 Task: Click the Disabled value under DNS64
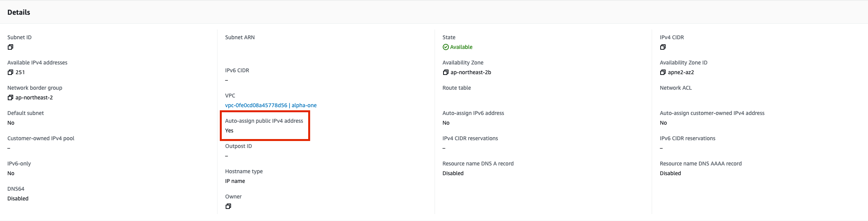pyautogui.click(x=18, y=198)
